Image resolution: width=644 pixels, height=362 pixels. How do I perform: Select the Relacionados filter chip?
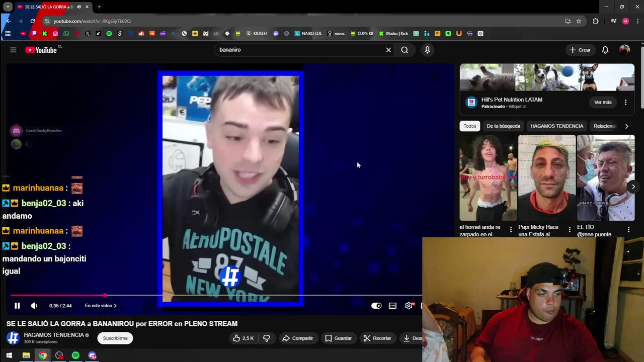click(x=605, y=126)
